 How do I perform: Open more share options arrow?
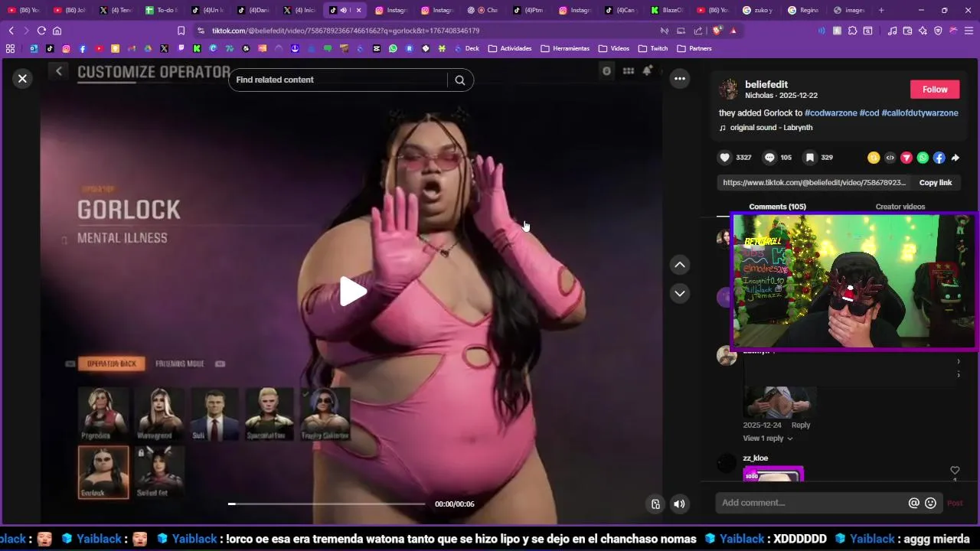[x=955, y=158]
